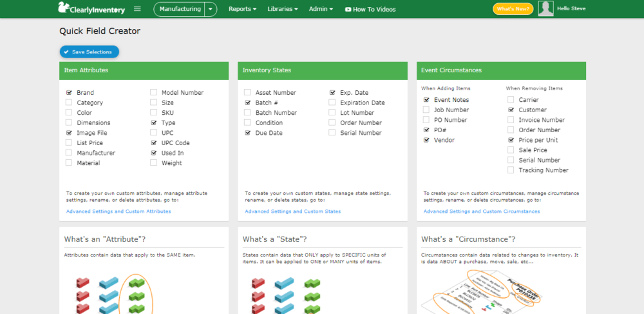644x314 pixels.
Task: Check the Batch Number checkbox
Action: click(248, 113)
